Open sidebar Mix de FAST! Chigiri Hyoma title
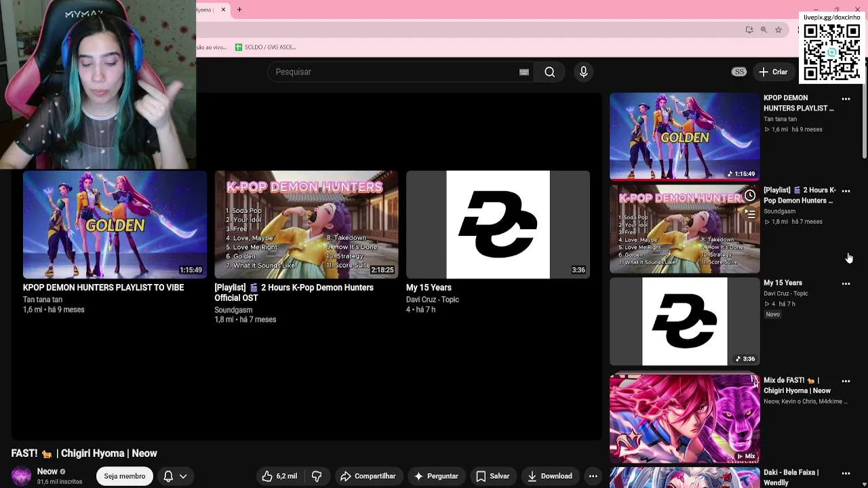 tap(797, 386)
